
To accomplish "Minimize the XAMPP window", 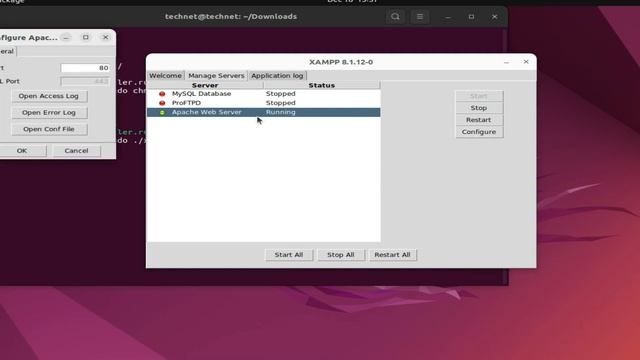I will (507, 62).
